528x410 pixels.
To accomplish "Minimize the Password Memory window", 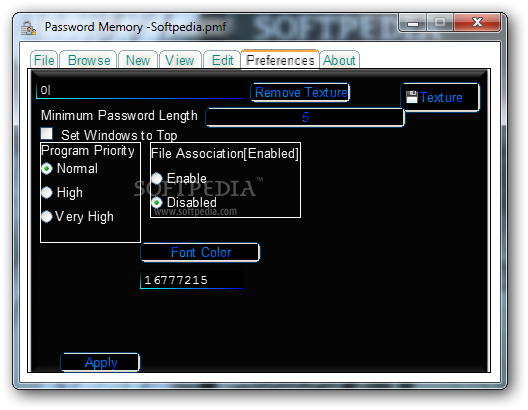I will [413, 23].
